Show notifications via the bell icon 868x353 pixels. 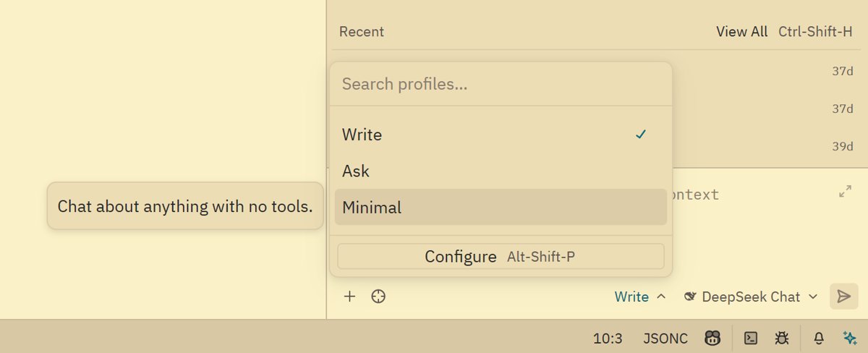[819, 338]
